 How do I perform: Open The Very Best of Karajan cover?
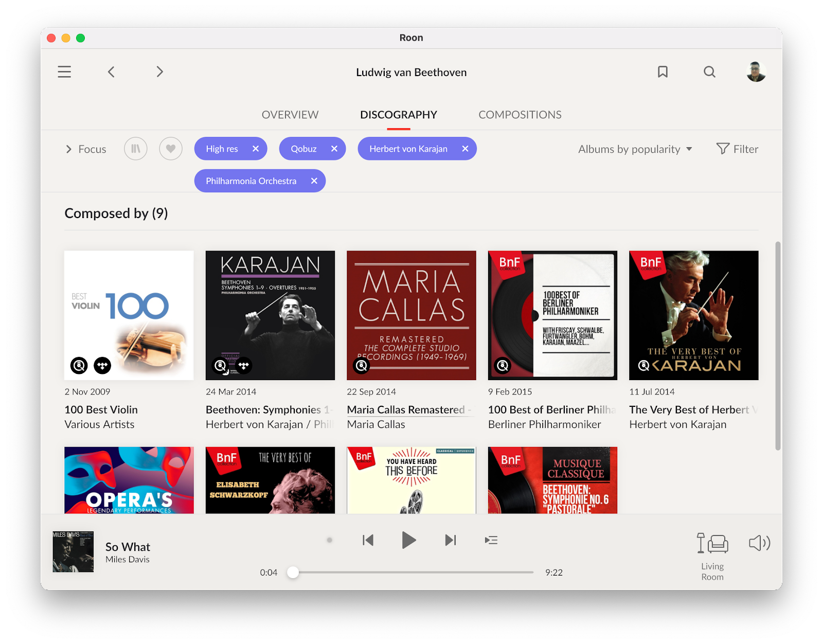pos(694,315)
